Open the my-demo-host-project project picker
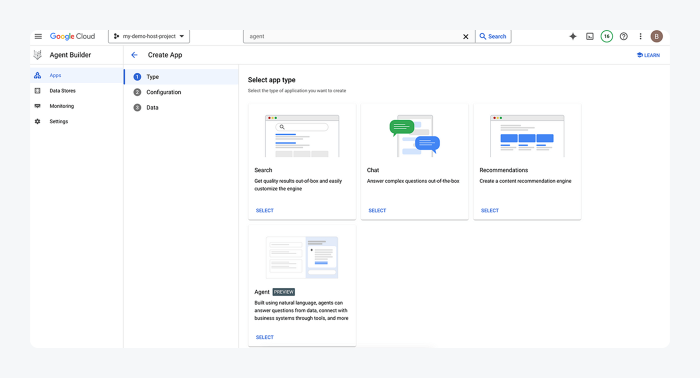The image size is (700, 378). click(x=149, y=36)
